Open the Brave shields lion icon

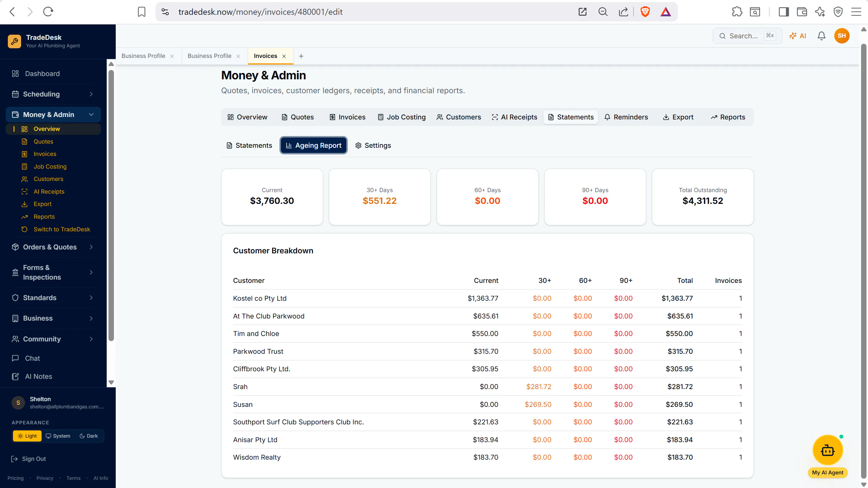coord(645,12)
